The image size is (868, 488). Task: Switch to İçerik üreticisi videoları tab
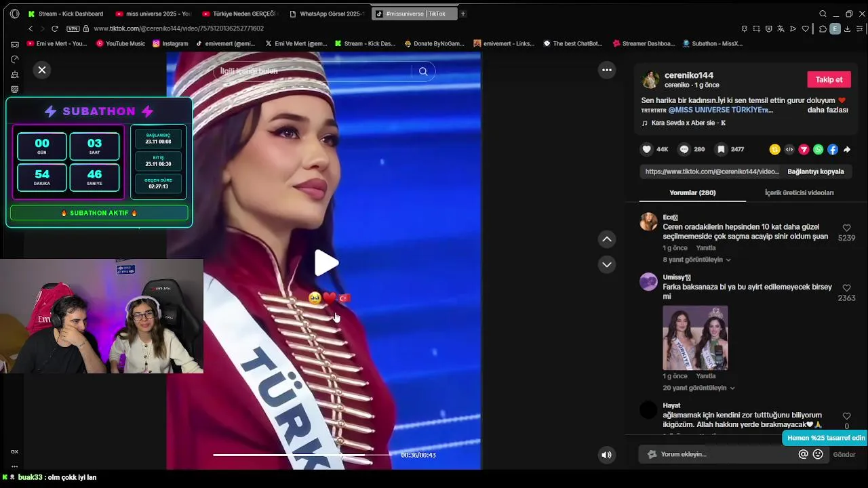[x=800, y=192]
